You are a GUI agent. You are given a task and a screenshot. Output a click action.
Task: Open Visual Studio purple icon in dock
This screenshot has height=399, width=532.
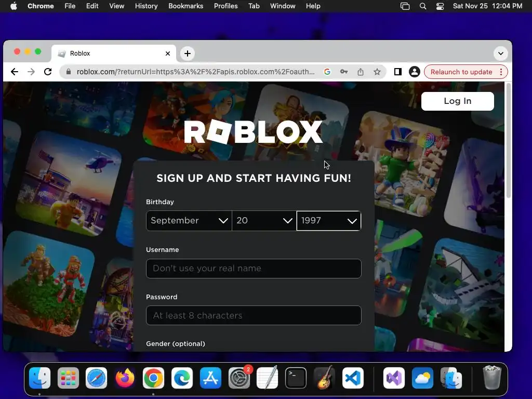pos(394,378)
